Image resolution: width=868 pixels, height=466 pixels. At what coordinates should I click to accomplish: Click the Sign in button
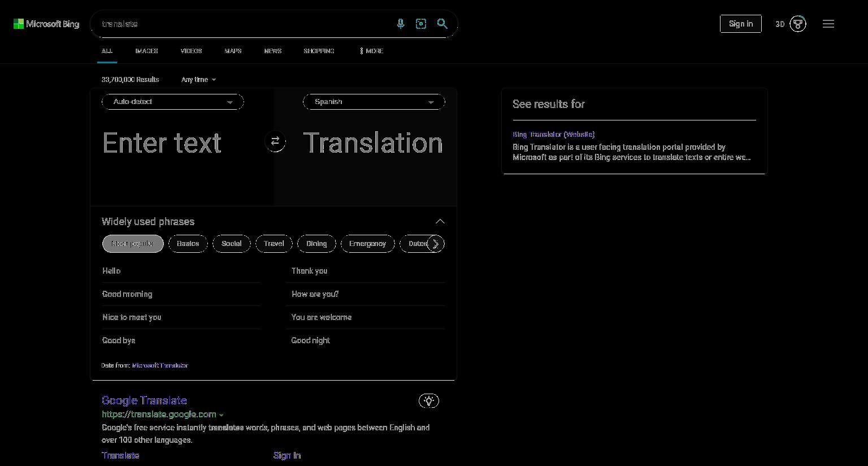tap(741, 24)
